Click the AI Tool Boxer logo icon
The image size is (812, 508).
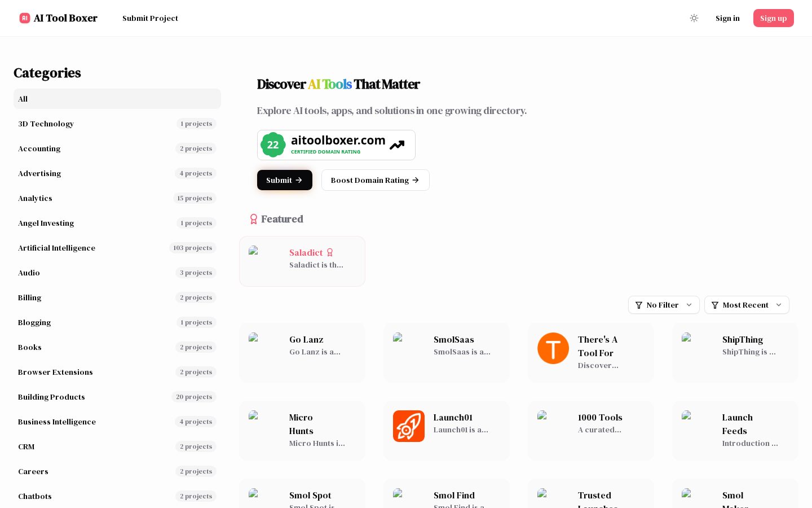click(25, 18)
